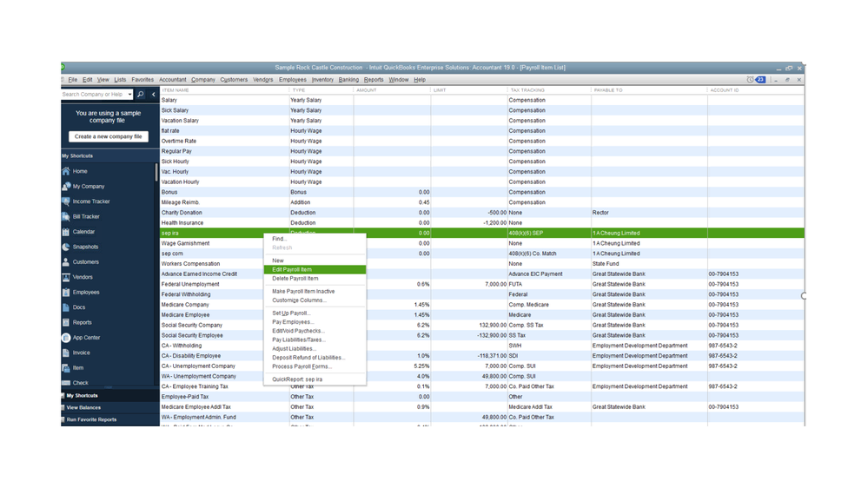This screenshot has height=488, width=868.
Task: Open Vendors shortcut icon
Action: 66,277
